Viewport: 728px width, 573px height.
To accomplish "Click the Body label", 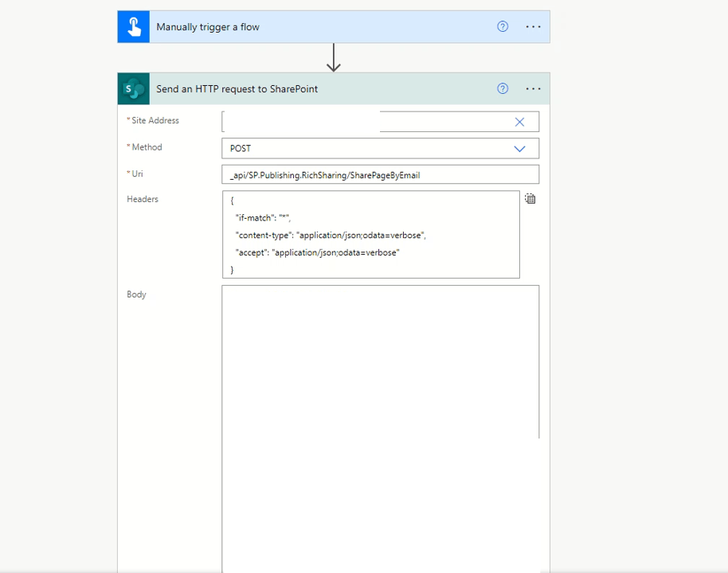I will 136,294.
